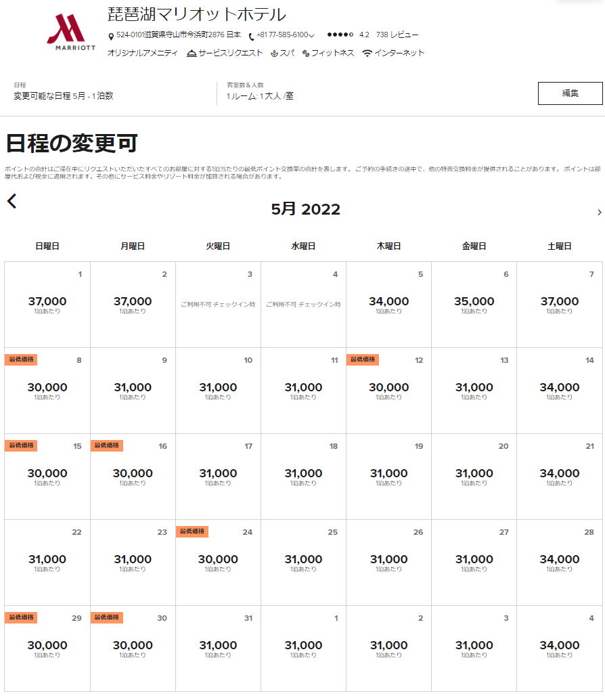Click the 編集 edit button
Screen dimensions: 605x700
pos(570,93)
